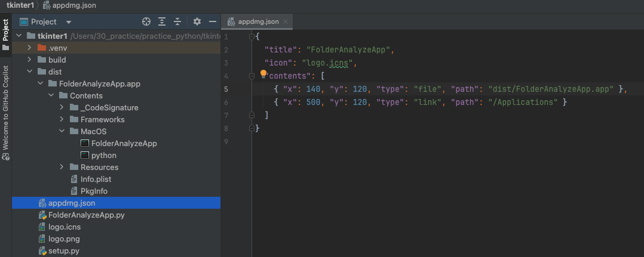The height and width of the screenshot is (257, 644).
Task: Click the Collapse All toolbar icon
Action: (177, 21)
